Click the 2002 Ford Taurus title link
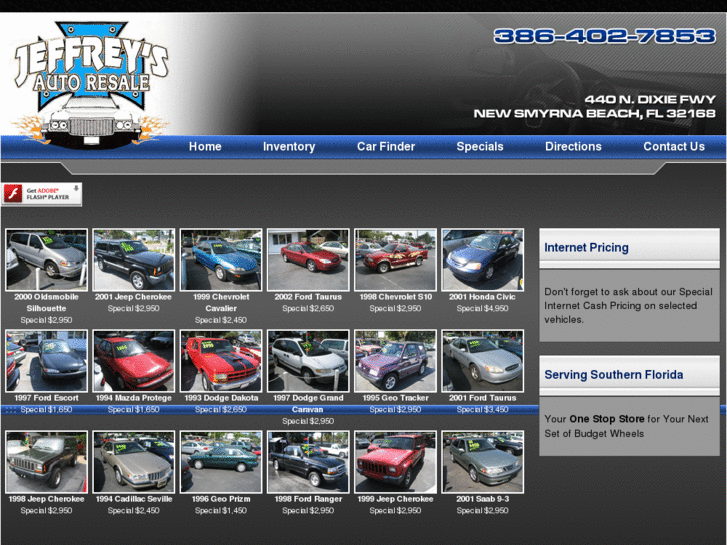The image size is (727, 545). [308, 297]
